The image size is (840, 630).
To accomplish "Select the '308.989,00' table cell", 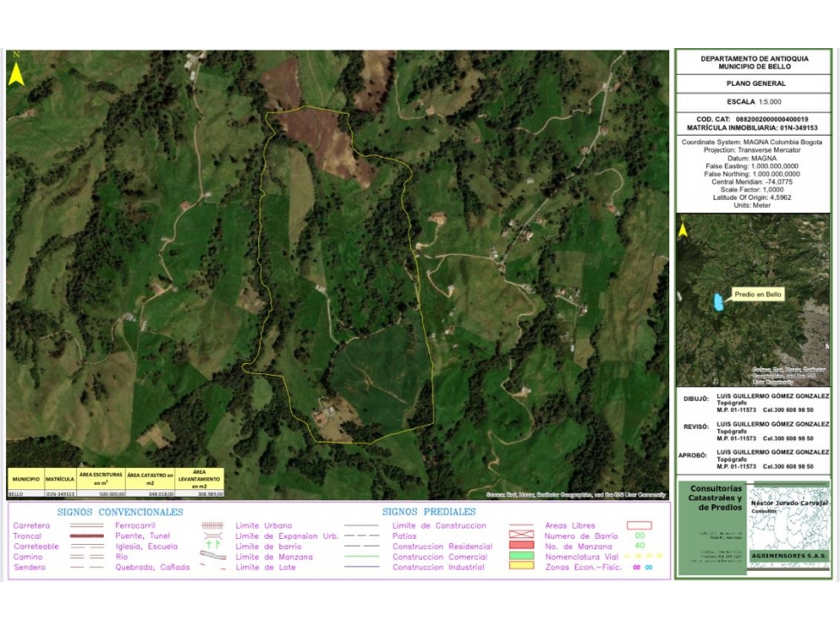I will click(x=199, y=494).
